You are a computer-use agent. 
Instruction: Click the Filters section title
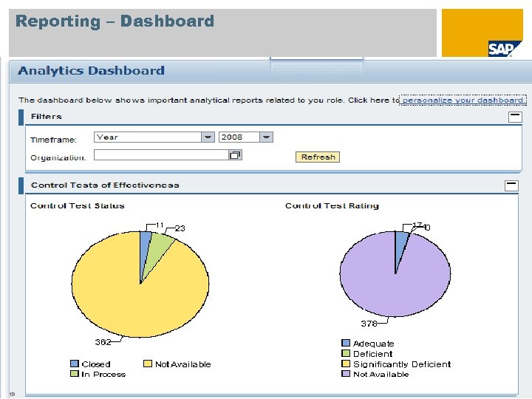coord(46,117)
